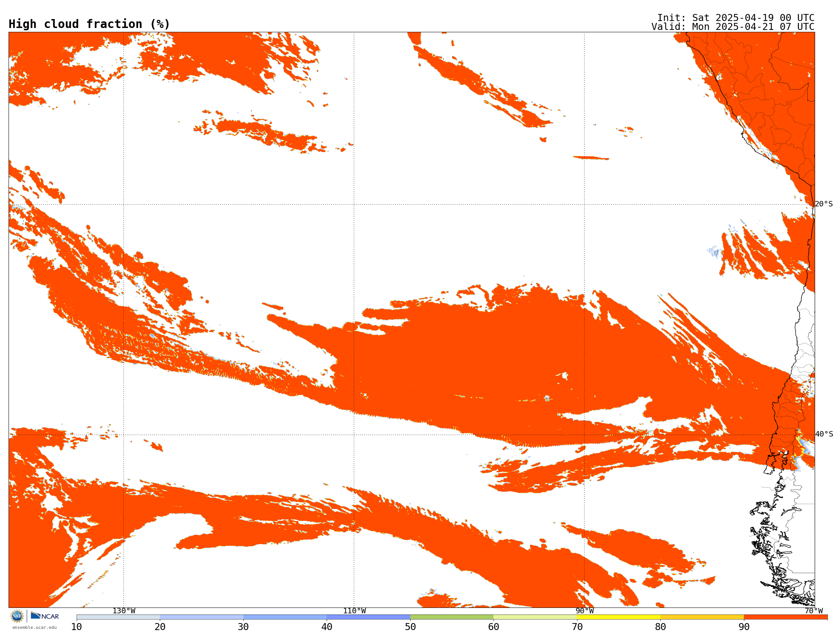Viewport: 840px width, 632px height.
Task: Click the 30–40 blue colorbar segment
Action: pyautogui.click(x=285, y=617)
